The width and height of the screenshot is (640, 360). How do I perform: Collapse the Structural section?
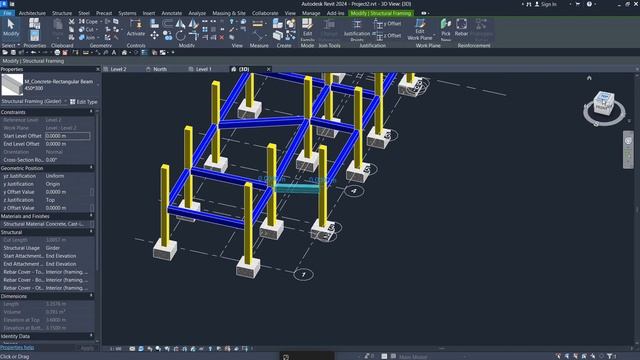click(x=91, y=232)
